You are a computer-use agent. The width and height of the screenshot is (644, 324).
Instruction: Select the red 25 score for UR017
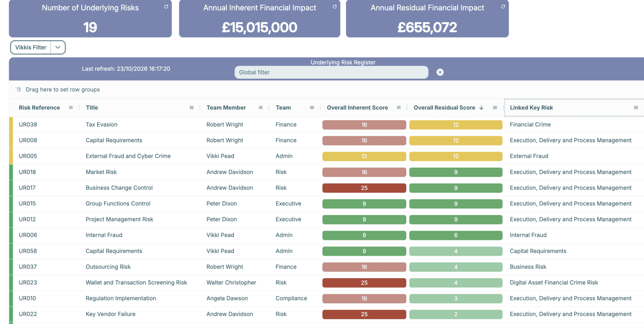[364, 188]
